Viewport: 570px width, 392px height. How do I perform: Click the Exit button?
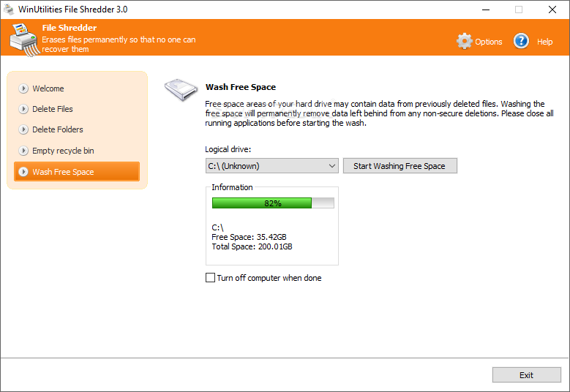pyautogui.click(x=526, y=375)
